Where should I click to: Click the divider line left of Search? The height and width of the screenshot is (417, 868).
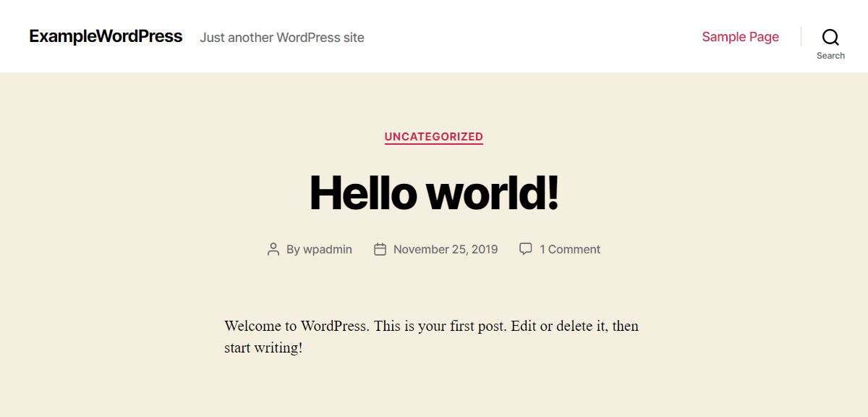801,37
